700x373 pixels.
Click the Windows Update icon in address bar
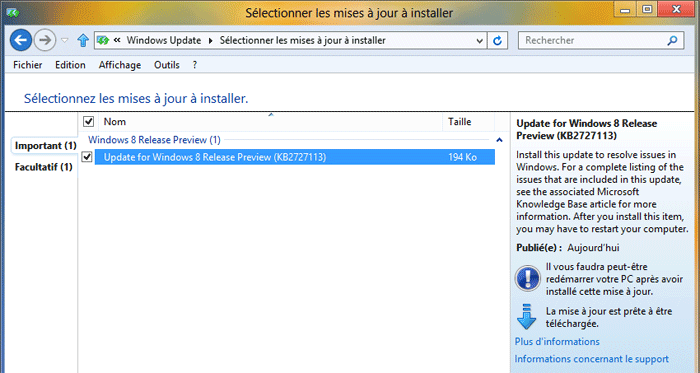pyautogui.click(x=103, y=41)
